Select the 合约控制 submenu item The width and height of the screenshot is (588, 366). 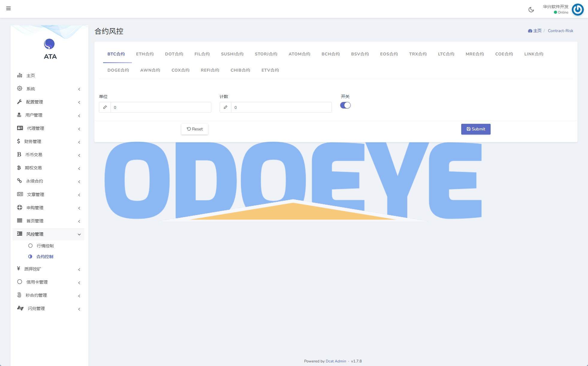tap(45, 257)
